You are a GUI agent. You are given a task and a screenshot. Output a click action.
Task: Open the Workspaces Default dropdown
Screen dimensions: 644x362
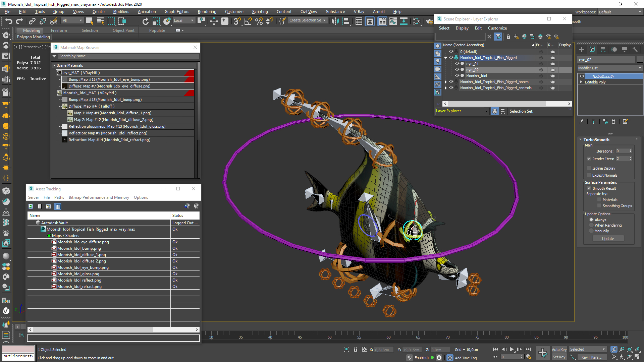pyautogui.click(x=620, y=12)
